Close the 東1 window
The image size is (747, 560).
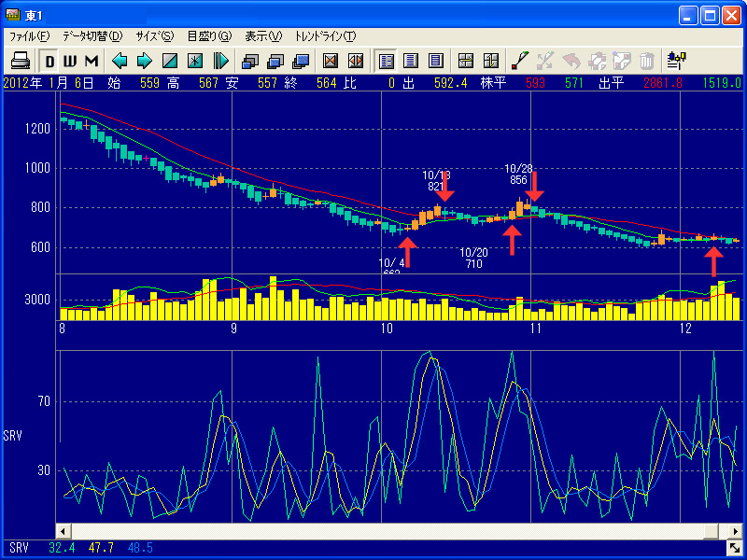pos(731,16)
